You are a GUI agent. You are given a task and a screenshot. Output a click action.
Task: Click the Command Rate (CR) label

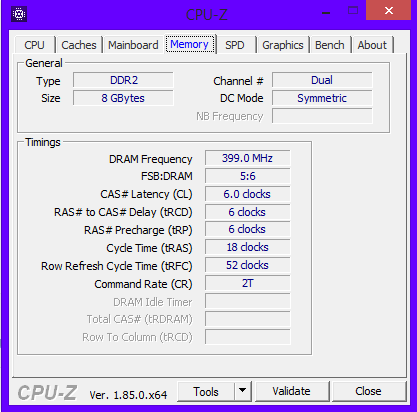point(143,284)
